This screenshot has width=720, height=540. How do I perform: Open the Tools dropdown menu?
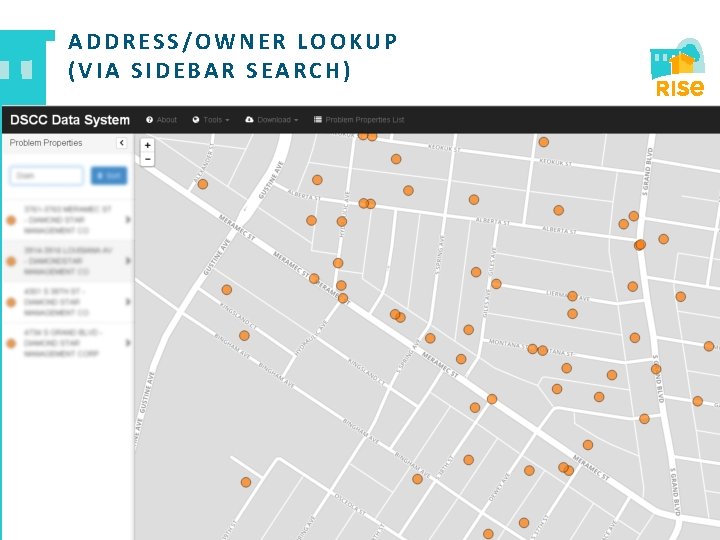coord(211,120)
